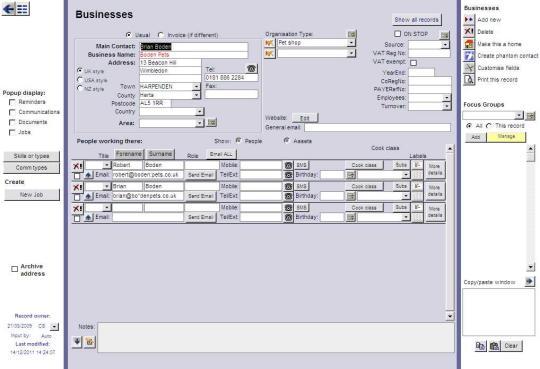Click the Manage button under Focus Groups
The width and height of the screenshot is (540, 369).
coord(506,137)
